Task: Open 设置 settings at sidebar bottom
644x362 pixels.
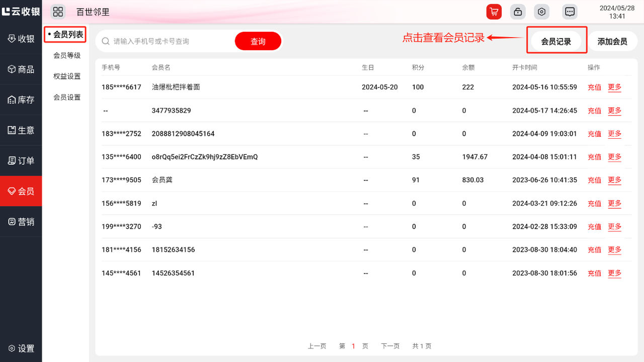Action: coord(21,348)
